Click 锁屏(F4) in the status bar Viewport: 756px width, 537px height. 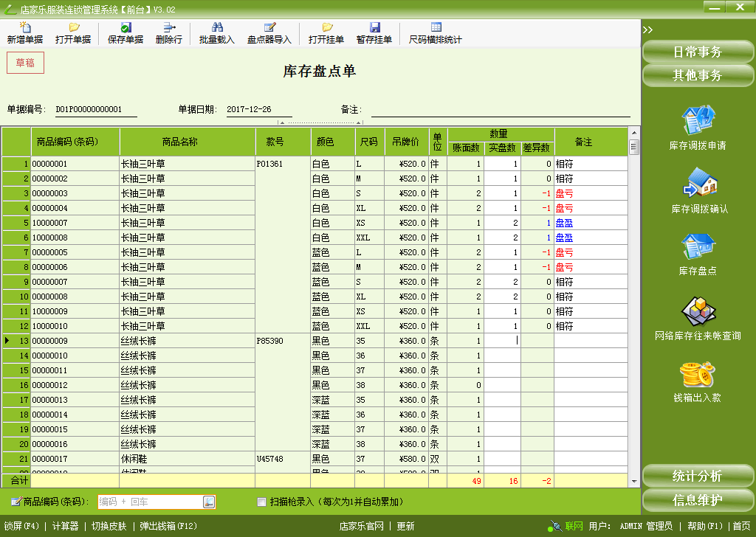[x=21, y=526]
